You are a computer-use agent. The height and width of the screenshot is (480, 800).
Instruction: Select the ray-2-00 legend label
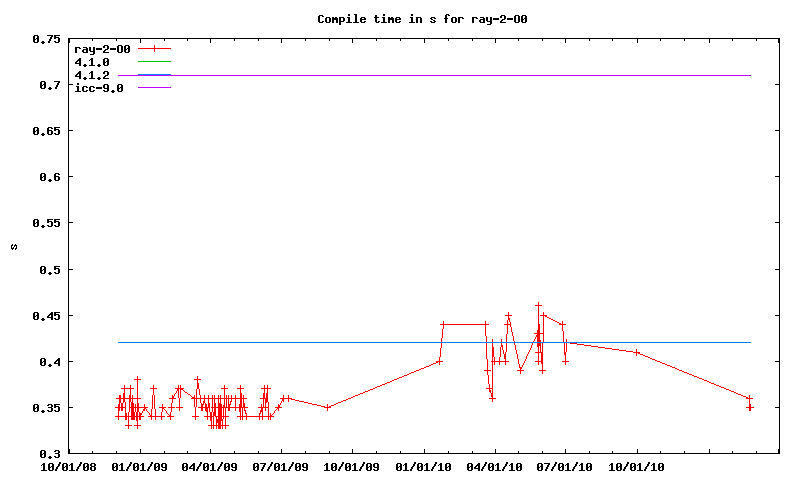click(102, 48)
